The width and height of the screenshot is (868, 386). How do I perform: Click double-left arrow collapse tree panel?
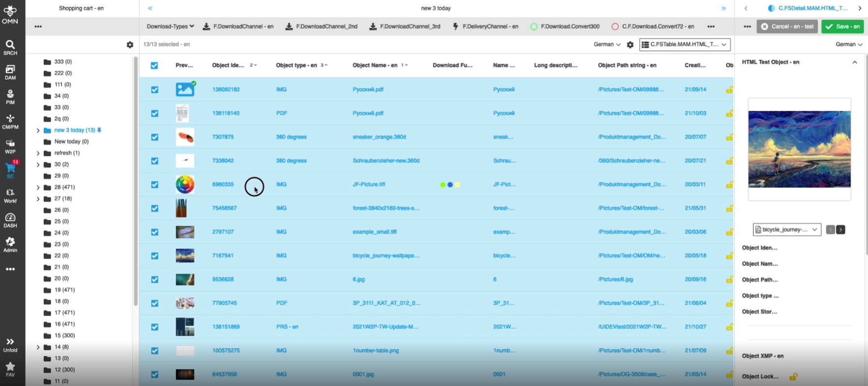coord(150,8)
